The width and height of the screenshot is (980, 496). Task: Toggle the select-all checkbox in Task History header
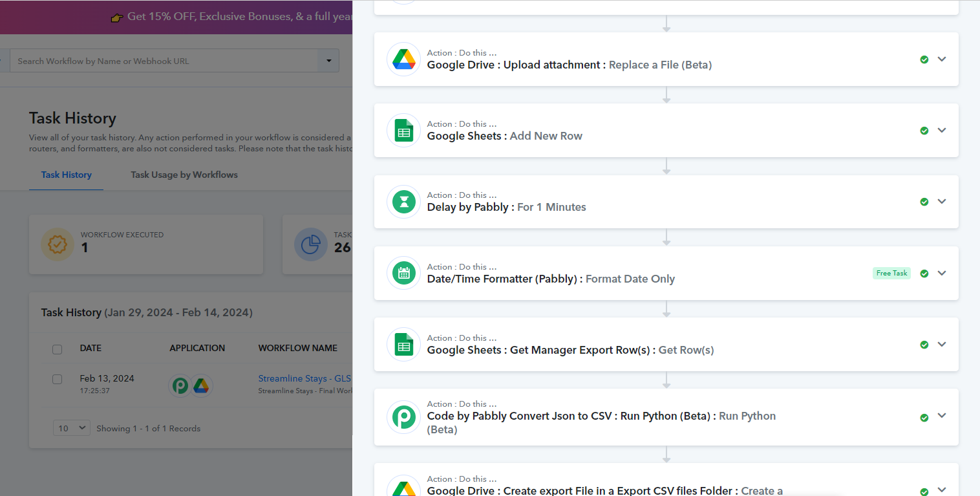[x=57, y=349]
